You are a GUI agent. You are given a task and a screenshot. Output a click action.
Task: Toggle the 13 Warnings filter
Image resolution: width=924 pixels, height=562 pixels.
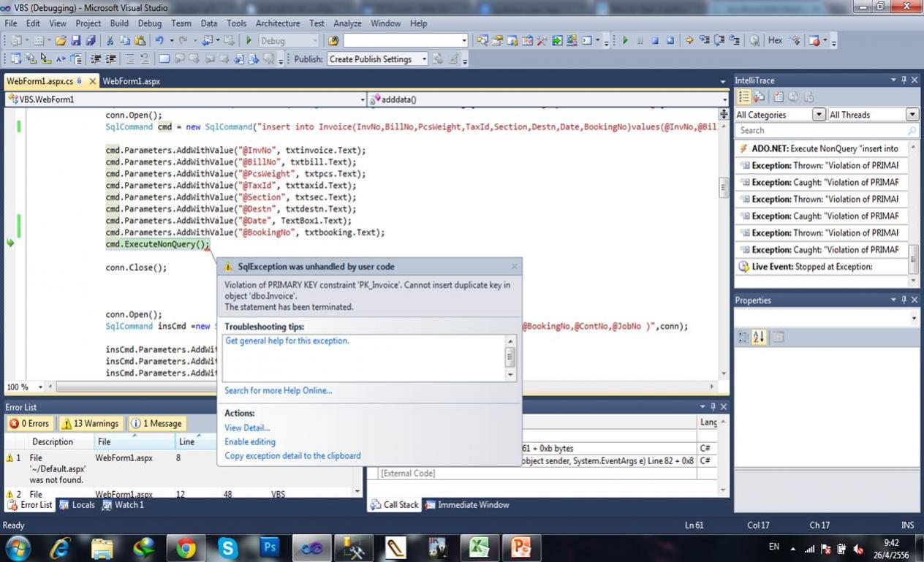click(91, 423)
